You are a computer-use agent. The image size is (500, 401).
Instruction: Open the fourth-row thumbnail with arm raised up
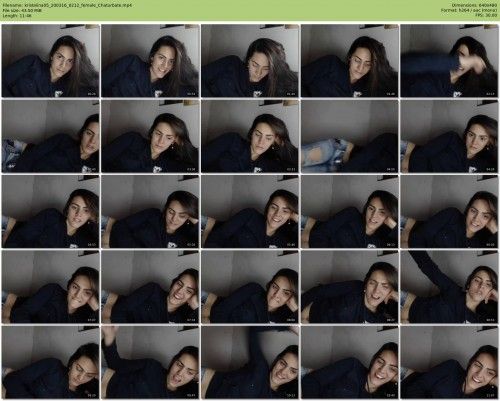coord(449,287)
